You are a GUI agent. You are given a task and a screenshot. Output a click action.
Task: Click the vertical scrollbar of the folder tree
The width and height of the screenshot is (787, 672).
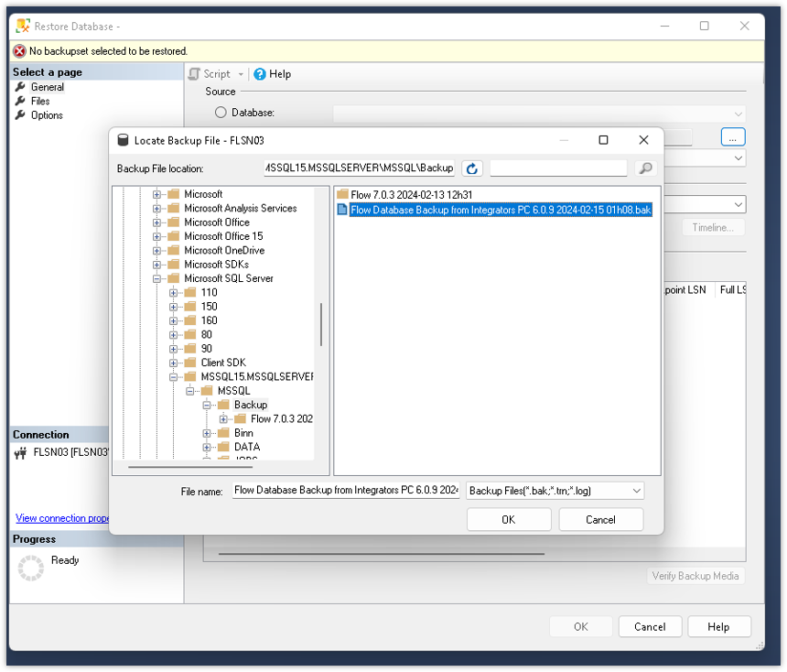tap(320, 324)
